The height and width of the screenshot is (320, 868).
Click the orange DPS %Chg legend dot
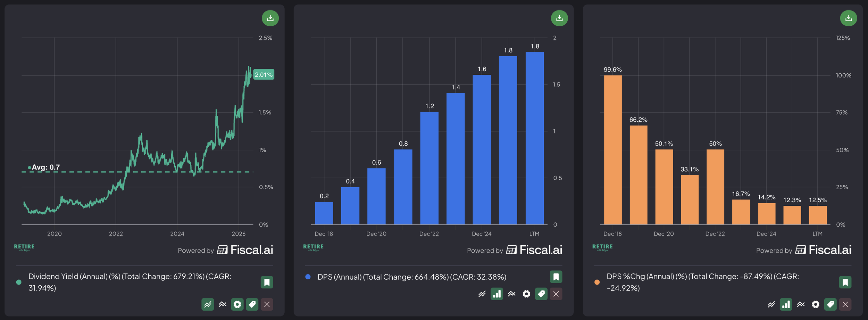[597, 282]
